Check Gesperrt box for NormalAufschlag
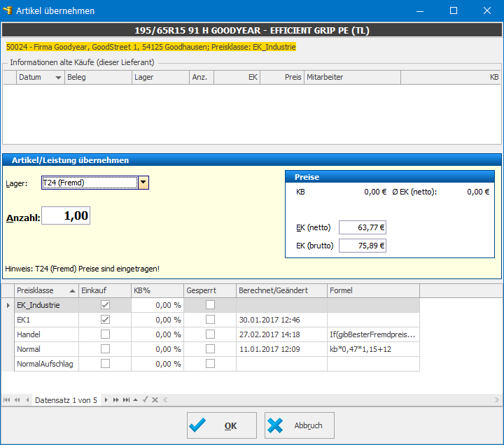Image resolution: width=504 pixels, height=445 pixels. pyautogui.click(x=210, y=363)
